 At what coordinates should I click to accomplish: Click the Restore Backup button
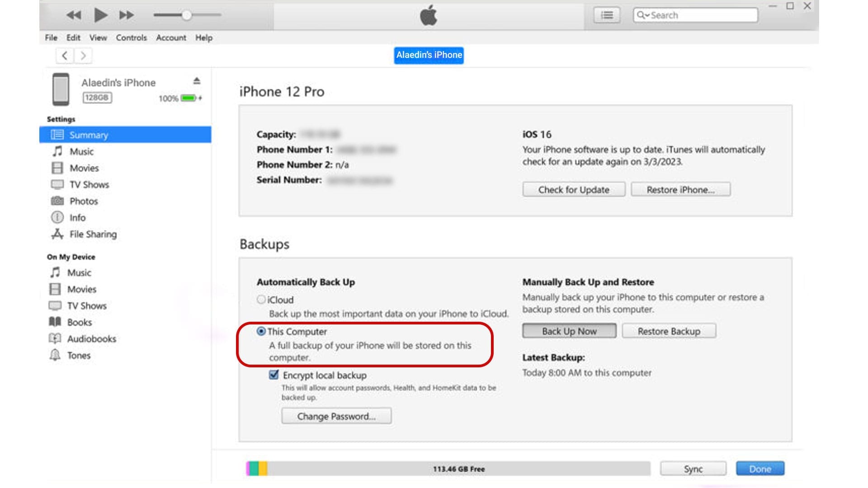tap(669, 331)
